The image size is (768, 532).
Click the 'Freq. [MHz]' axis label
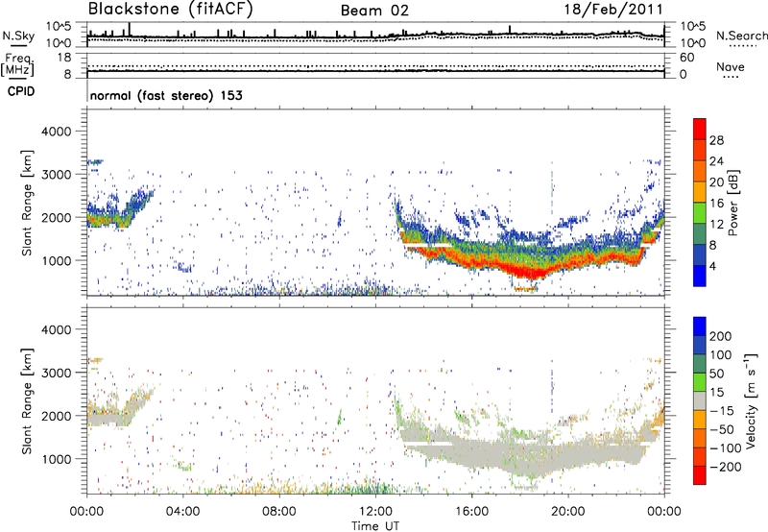(18, 65)
